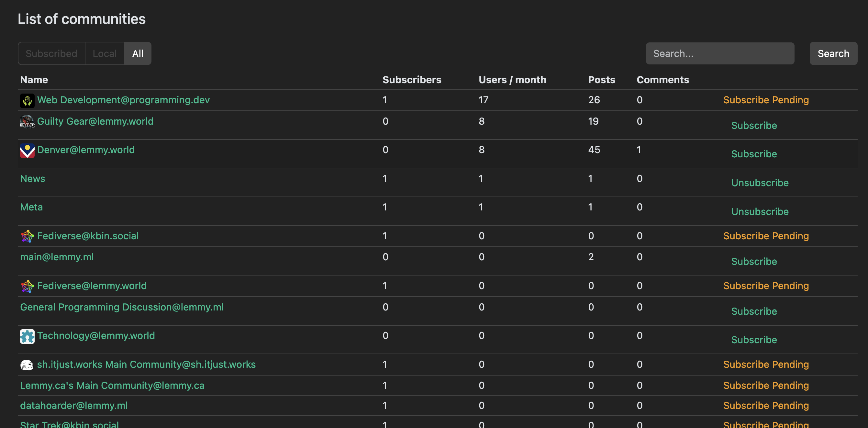The width and height of the screenshot is (868, 428).
Task: Click Subscribe Pending for datahoarder@lemmy.ml
Action: [766, 405]
